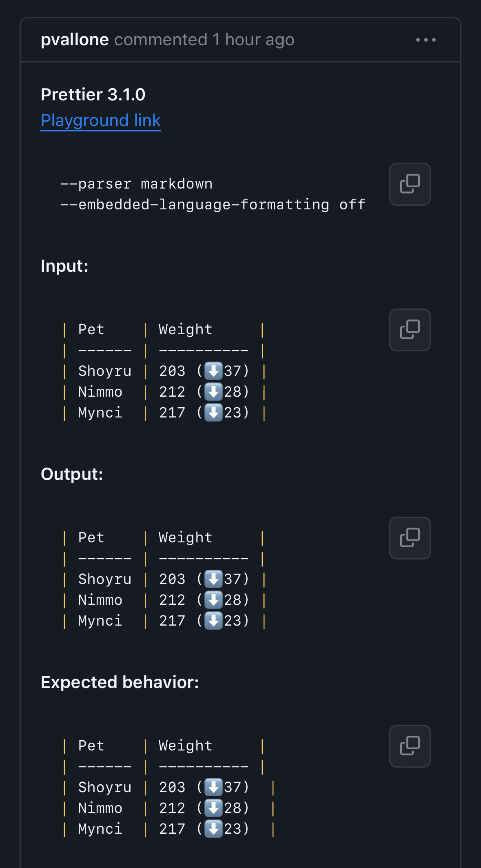Click the Weight column header in Output
The width and height of the screenshot is (481, 868).
point(185,537)
